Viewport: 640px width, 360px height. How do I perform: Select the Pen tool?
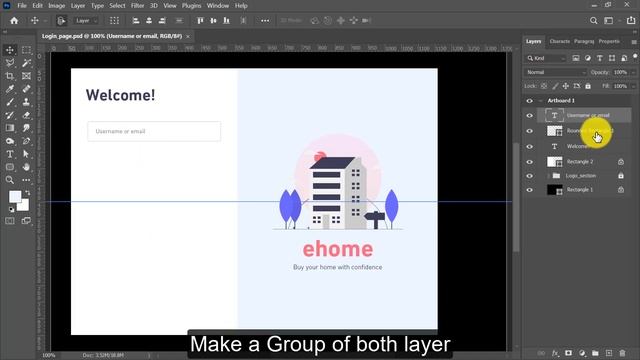(26, 141)
